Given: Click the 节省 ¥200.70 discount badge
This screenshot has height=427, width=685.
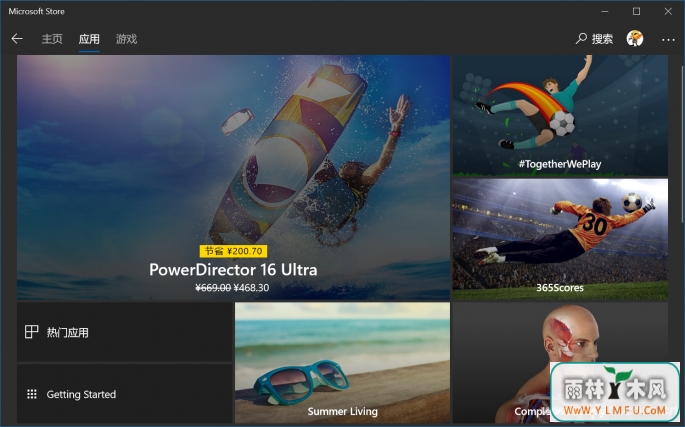Looking at the screenshot, I should (233, 251).
